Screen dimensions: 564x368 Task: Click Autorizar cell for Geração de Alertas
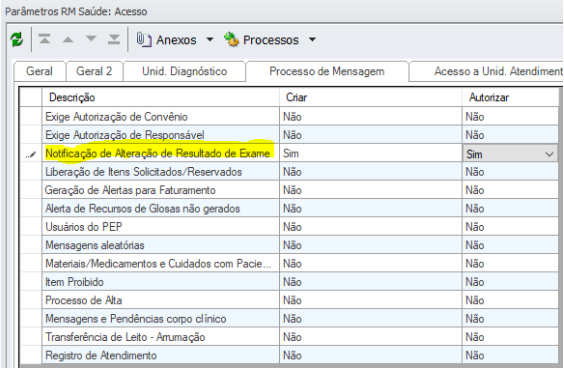point(510,190)
